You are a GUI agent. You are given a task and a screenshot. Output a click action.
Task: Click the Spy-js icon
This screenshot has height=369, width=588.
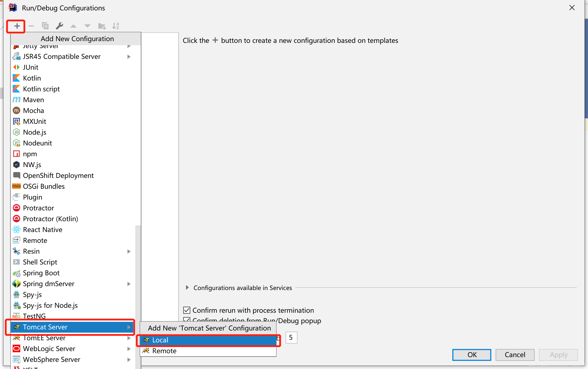pos(16,295)
